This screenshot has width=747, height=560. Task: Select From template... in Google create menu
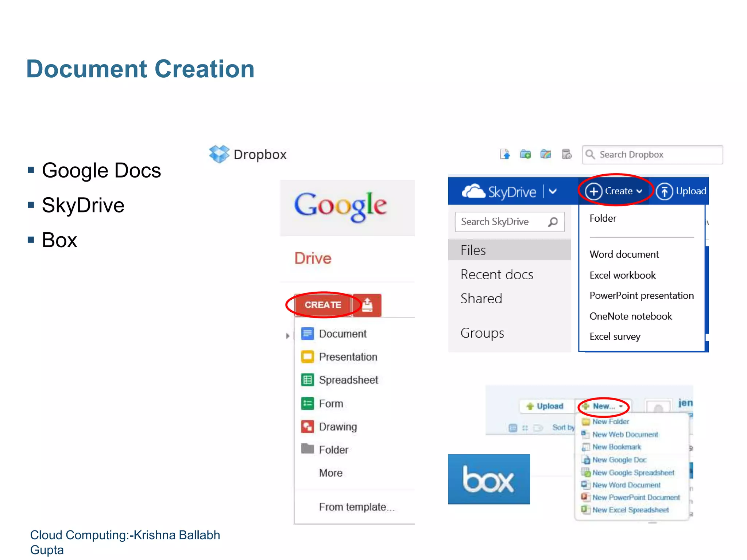(357, 507)
